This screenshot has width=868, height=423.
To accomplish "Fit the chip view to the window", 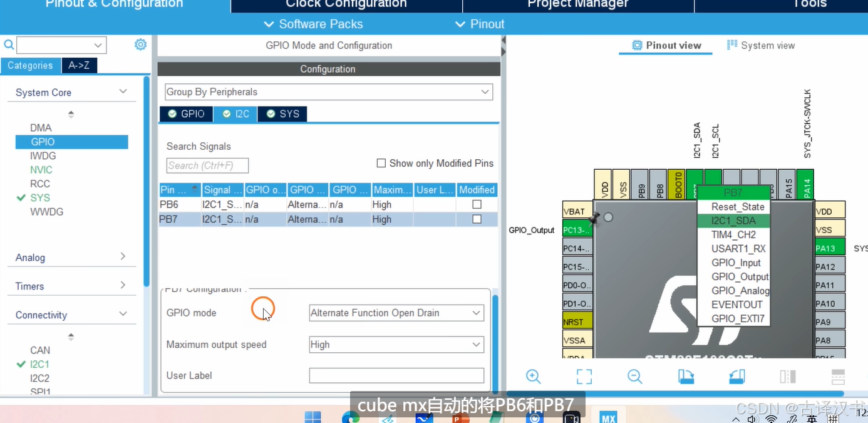I will (584, 376).
